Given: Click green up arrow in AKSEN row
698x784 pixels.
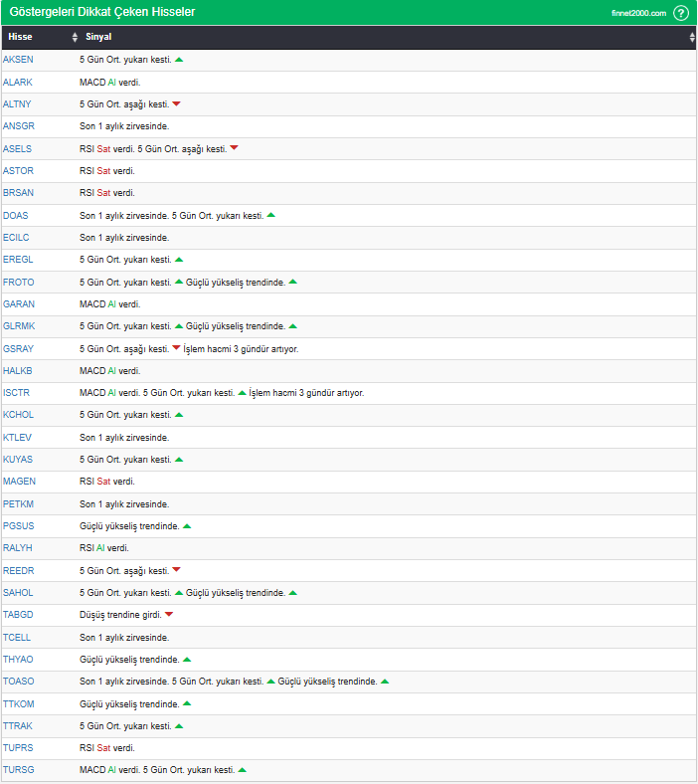Looking at the screenshot, I should click(x=179, y=60).
